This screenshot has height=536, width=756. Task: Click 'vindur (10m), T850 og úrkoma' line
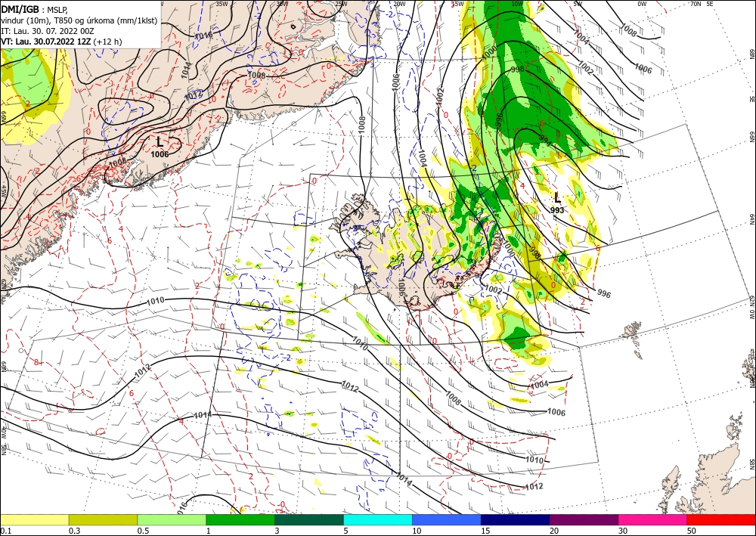(79, 20)
